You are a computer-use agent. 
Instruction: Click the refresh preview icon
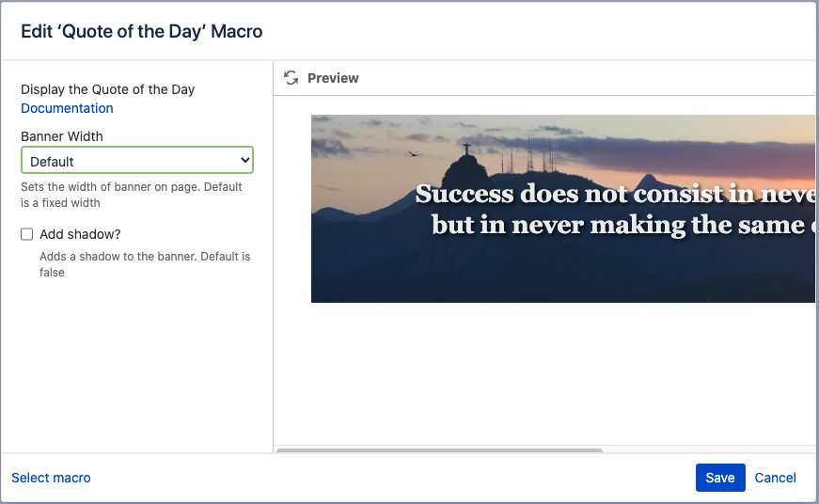click(x=291, y=78)
